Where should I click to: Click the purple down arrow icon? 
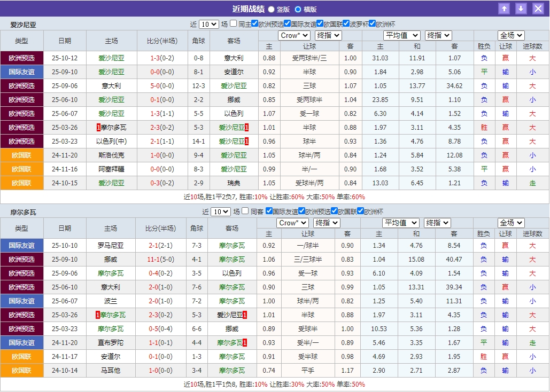click(x=521, y=9)
